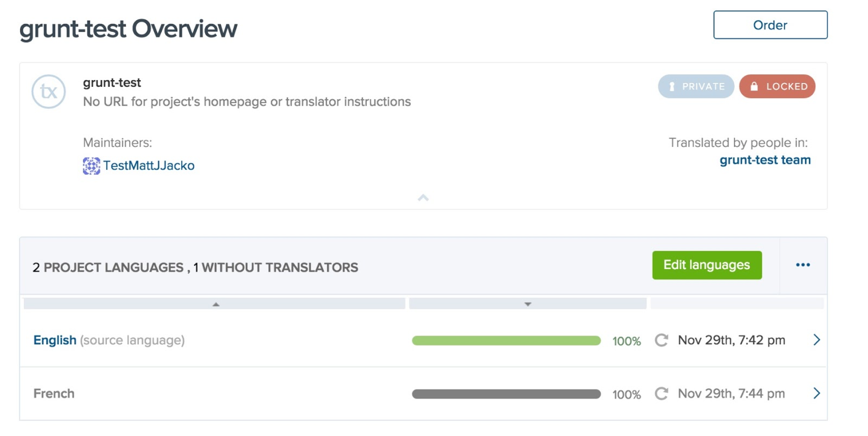The height and width of the screenshot is (436, 868).
Task: Click the green English progress bar
Action: [506, 341]
